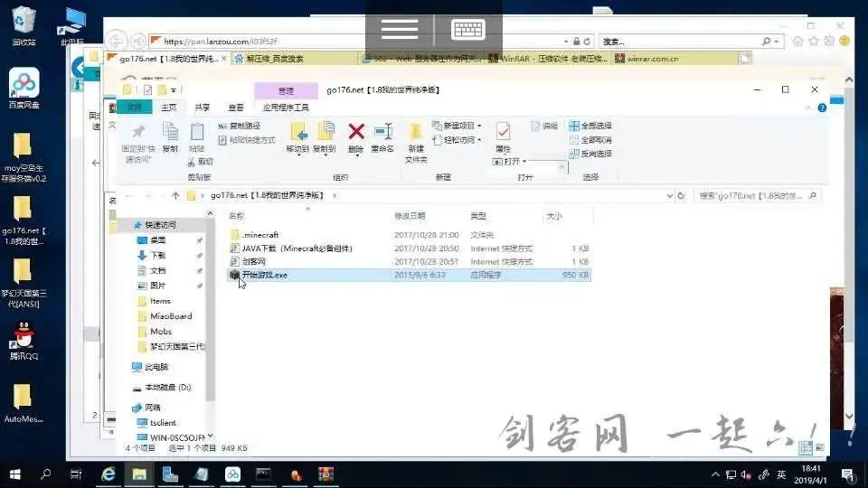Sort by the Type (类型) column header
Viewport: 868px width, 488px height.
(477, 216)
